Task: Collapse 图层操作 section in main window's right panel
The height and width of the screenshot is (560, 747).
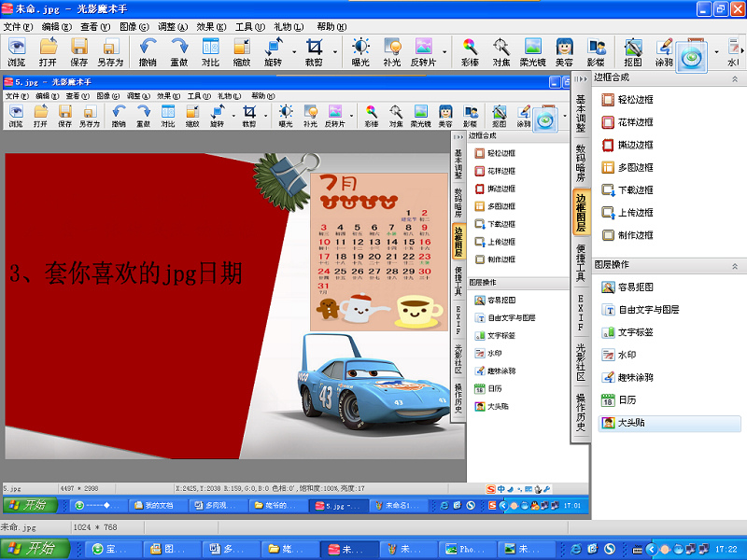Action: pos(735,266)
